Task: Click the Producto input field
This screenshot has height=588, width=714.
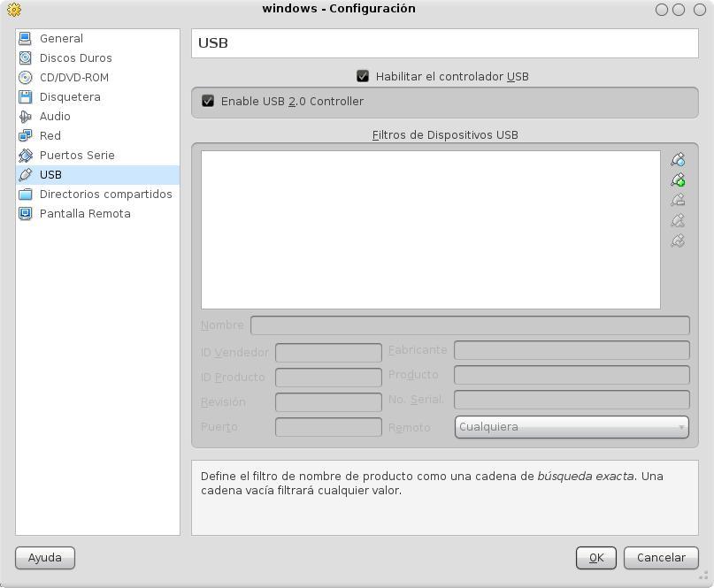Action: (572, 375)
